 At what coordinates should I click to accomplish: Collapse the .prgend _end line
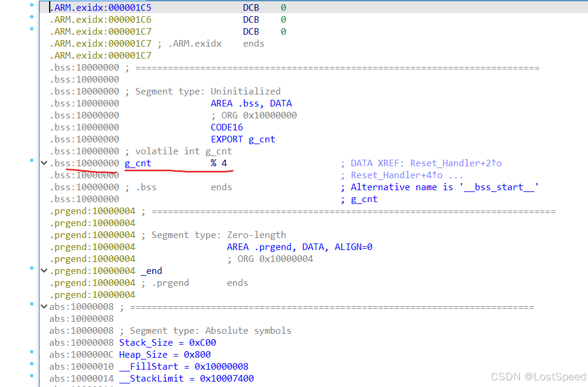(x=44, y=270)
